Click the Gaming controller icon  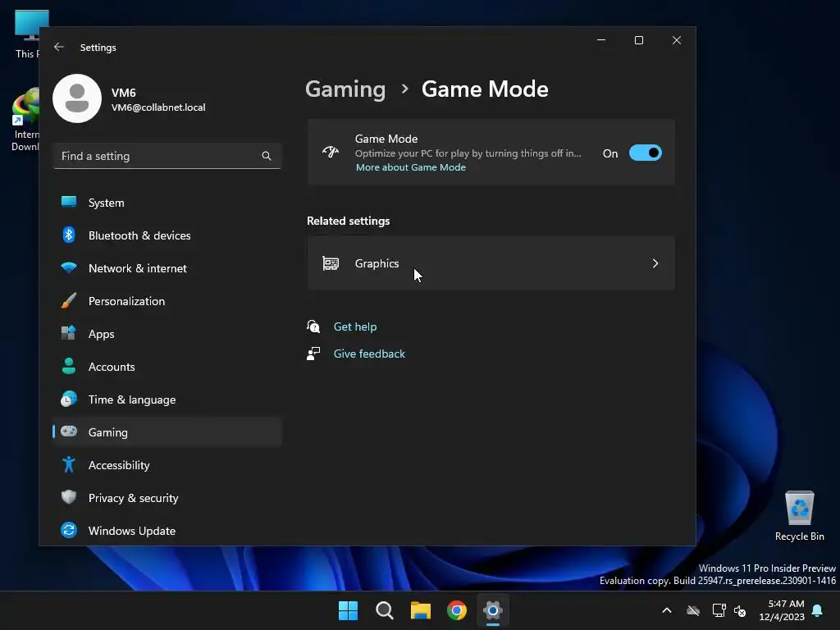tap(69, 431)
